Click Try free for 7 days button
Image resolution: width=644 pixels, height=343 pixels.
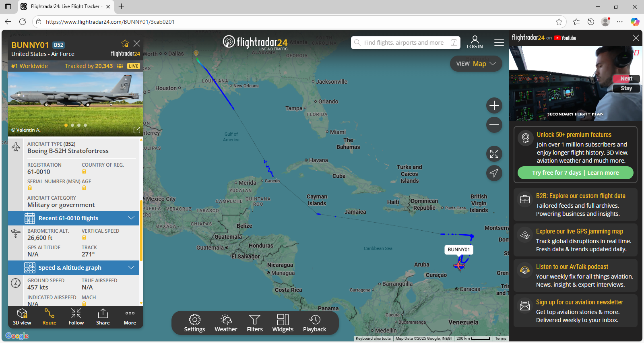pyautogui.click(x=576, y=173)
